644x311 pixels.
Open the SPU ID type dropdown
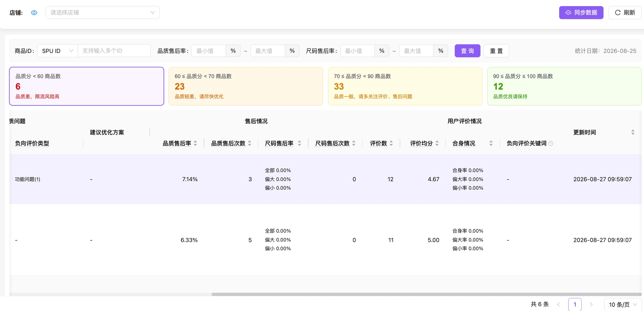(x=58, y=51)
